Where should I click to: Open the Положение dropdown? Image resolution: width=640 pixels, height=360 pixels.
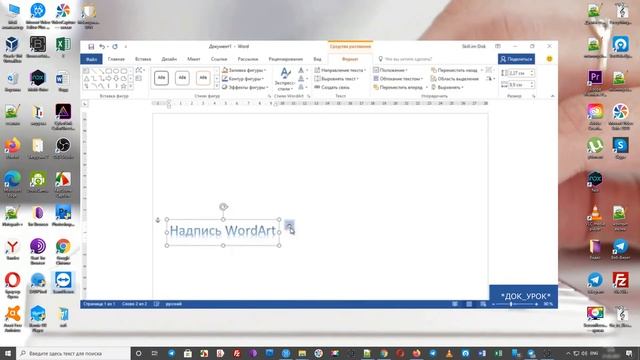coord(390,70)
